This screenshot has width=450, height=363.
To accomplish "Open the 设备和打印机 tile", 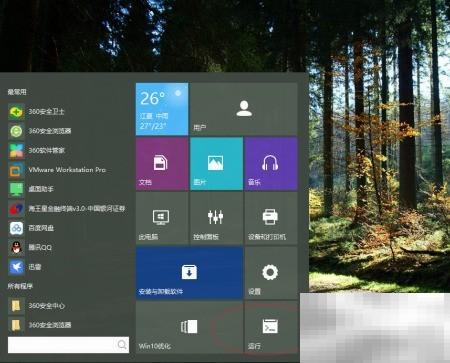I will click(x=271, y=218).
